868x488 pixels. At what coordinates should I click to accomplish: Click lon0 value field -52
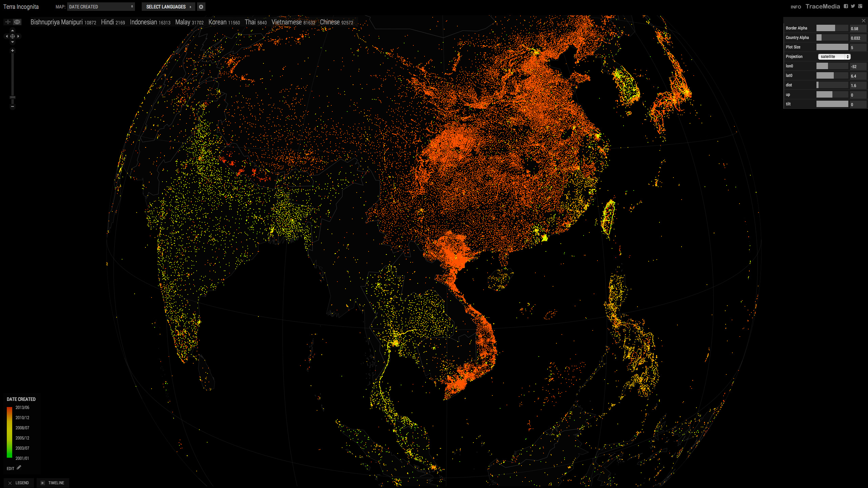pos(857,66)
